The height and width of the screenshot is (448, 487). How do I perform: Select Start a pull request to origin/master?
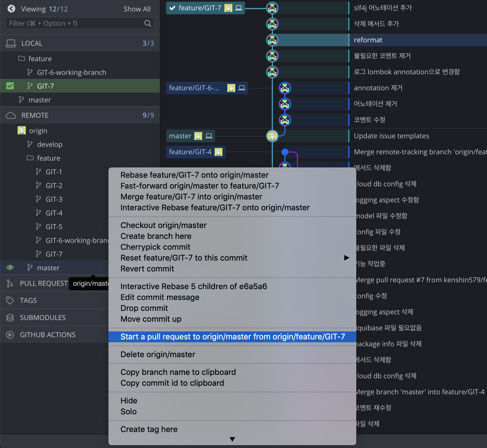pos(232,337)
